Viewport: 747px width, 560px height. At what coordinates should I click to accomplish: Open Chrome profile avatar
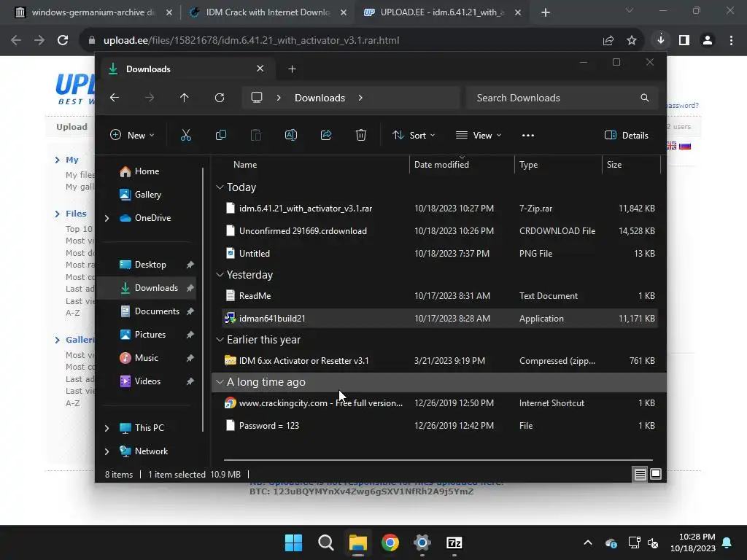[708, 41]
